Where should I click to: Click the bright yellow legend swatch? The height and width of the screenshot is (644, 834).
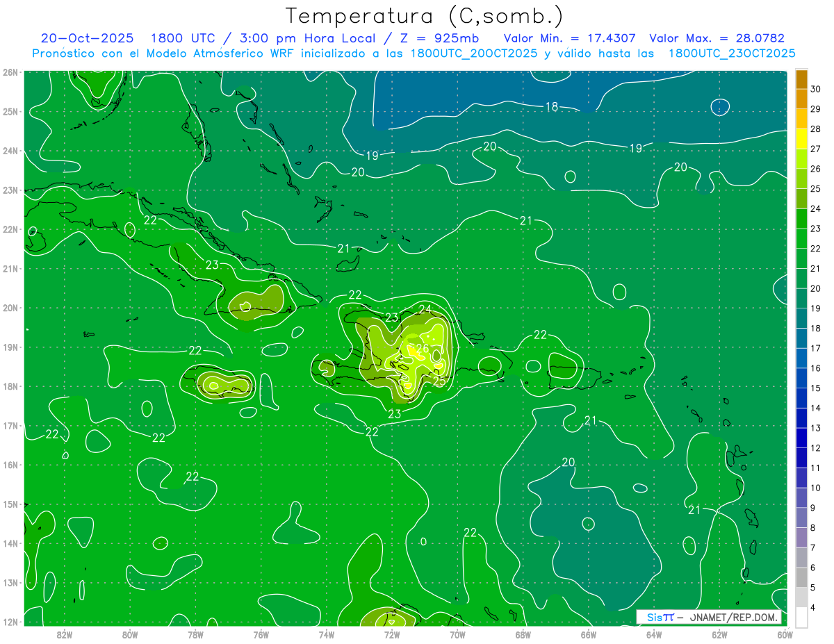tap(801, 139)
